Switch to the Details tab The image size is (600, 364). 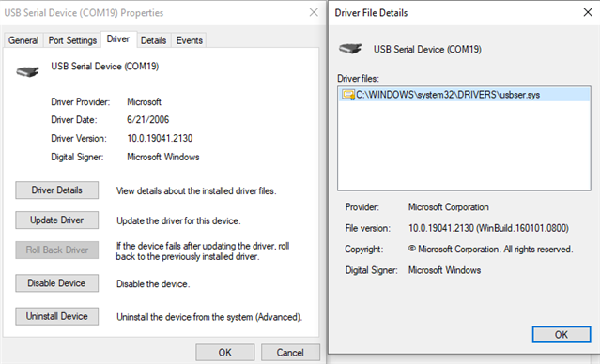click(x=153, y=40)
